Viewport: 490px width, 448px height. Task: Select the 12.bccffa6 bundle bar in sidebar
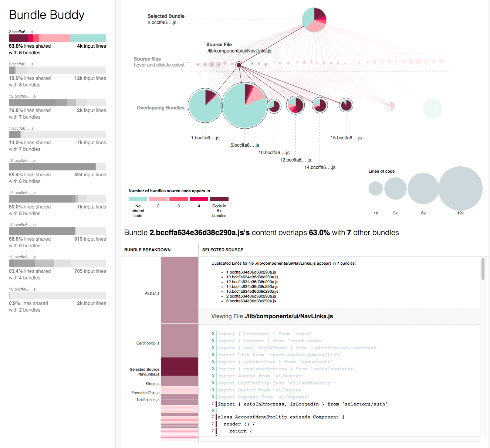tap(57, 102)
